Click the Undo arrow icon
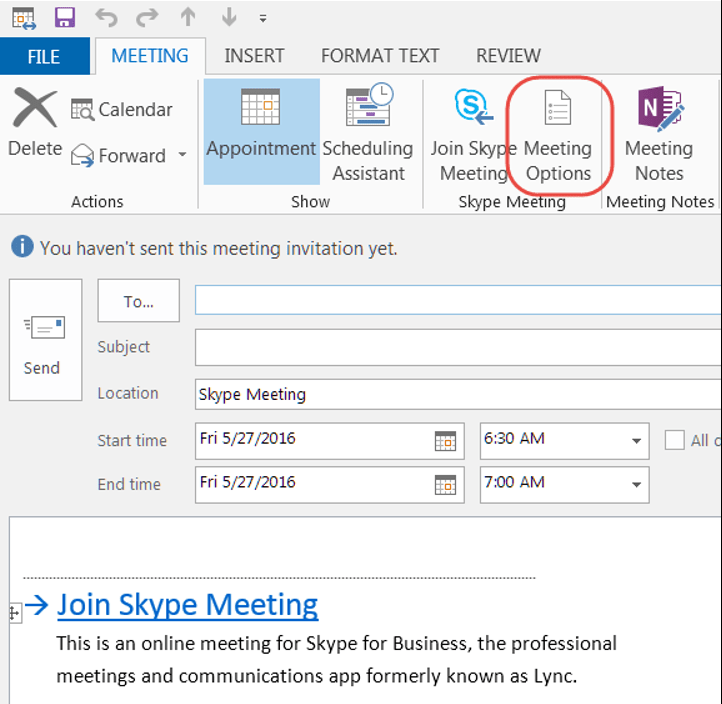The height and width of the screenshot is (704, 722). point(106,18)
